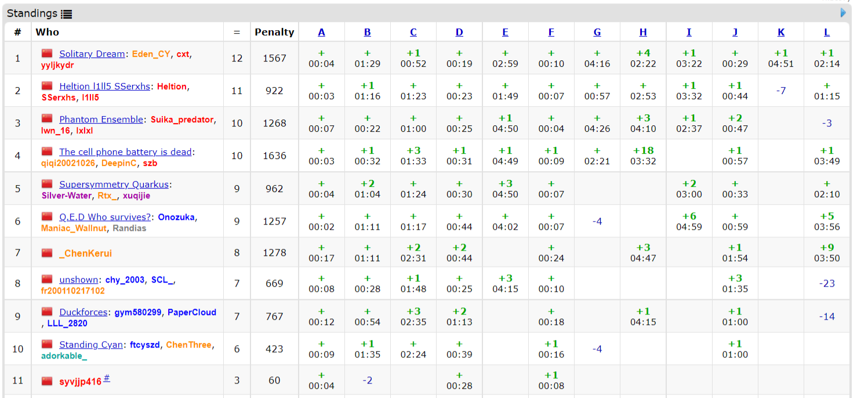Open 'The cell phone battery is dead' team
This screenshot has width=868, height=398.
pyautogui.click(x=125, y=152)
